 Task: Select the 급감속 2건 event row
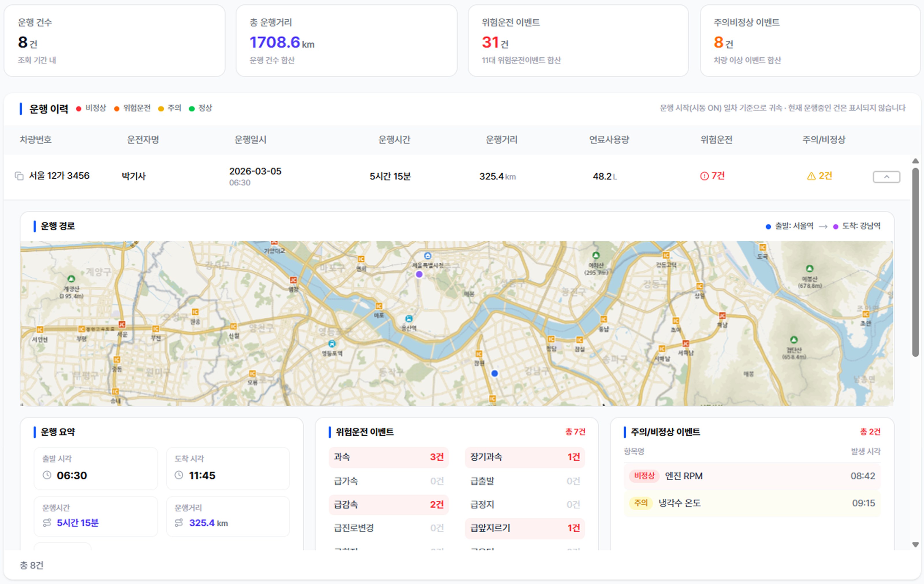(x=389, y=505)
